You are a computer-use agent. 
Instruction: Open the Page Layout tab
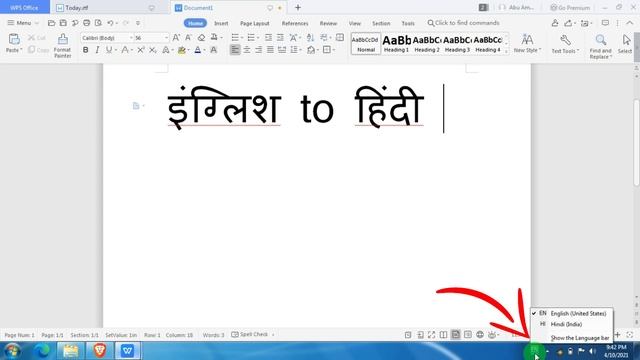[255, 23]
